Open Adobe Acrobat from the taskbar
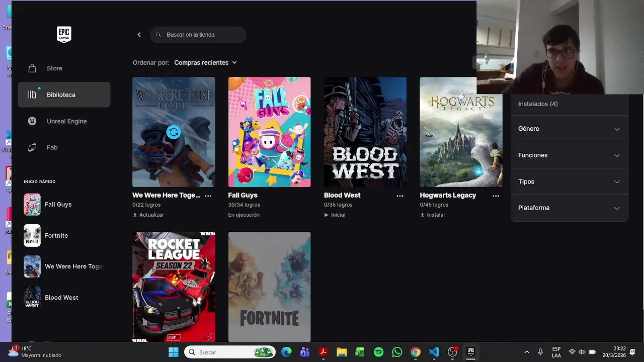 tap(323, 352)
